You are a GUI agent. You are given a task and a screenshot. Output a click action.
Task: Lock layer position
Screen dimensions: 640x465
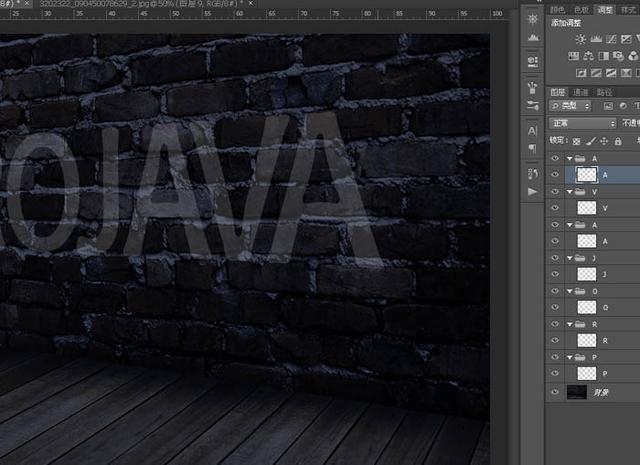(x=604, y=141)
